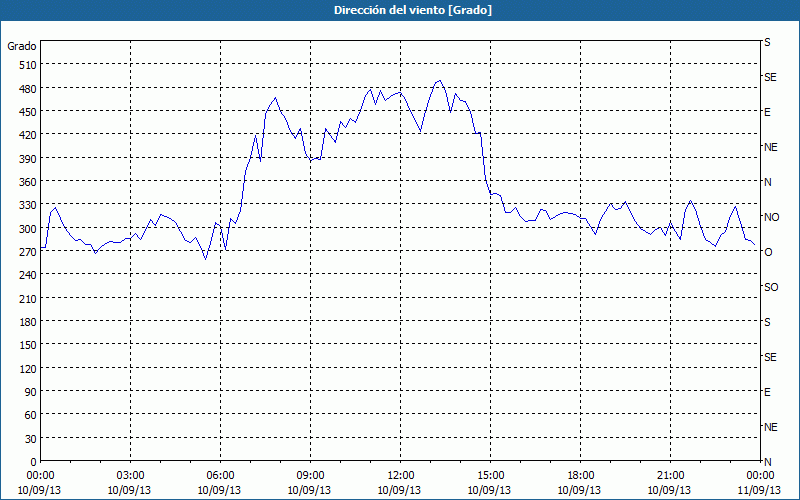Click the 510 value on the left axis
The image size is (800, 500).
click(28, 65)
